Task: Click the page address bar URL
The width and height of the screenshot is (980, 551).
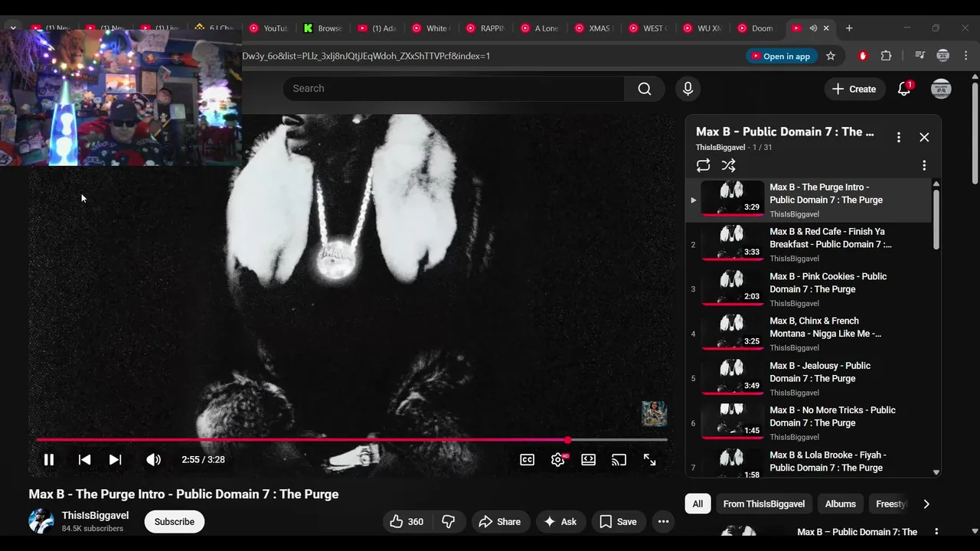Action: 366,56
